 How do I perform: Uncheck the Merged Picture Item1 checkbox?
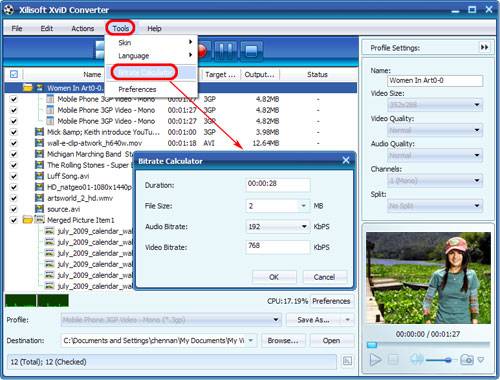[x=14, y=220]
